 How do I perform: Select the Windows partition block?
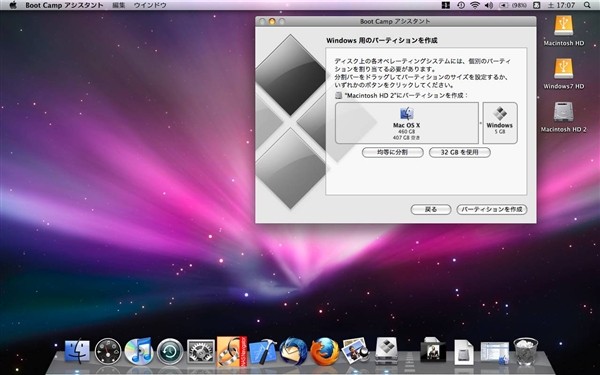point(500,123)
